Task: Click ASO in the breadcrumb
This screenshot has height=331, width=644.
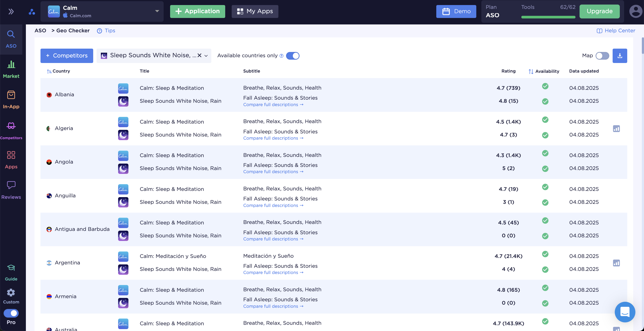Action: (x=40, y=30)
